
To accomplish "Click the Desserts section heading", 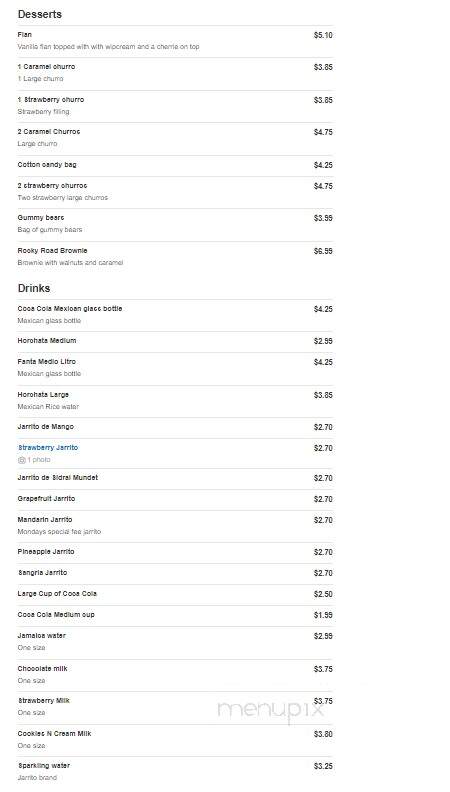I will [x=40, y=15].
